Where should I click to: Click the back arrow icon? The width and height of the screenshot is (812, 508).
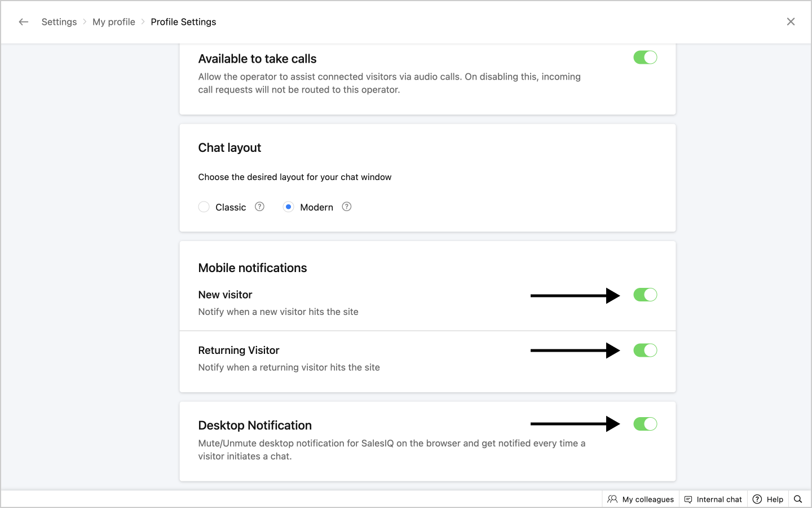(x=23, y=22)
